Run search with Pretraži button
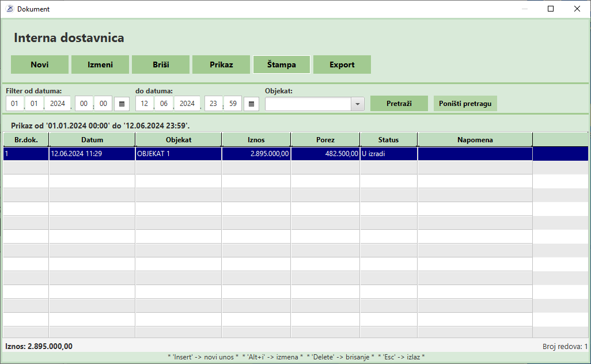Image resolution: width=591 pixels, height=364 pixels. point(399,104)
